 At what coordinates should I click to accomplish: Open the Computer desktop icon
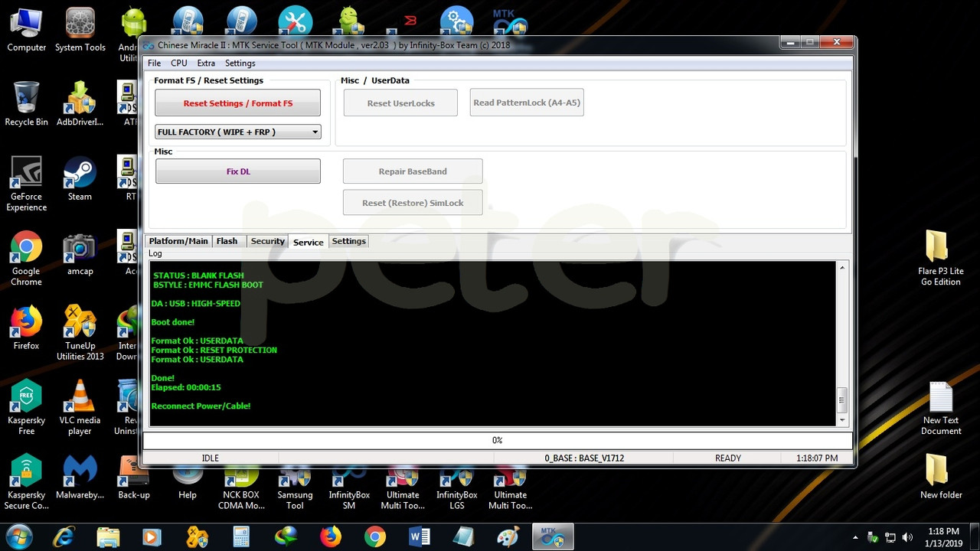(x=26, y=31)
